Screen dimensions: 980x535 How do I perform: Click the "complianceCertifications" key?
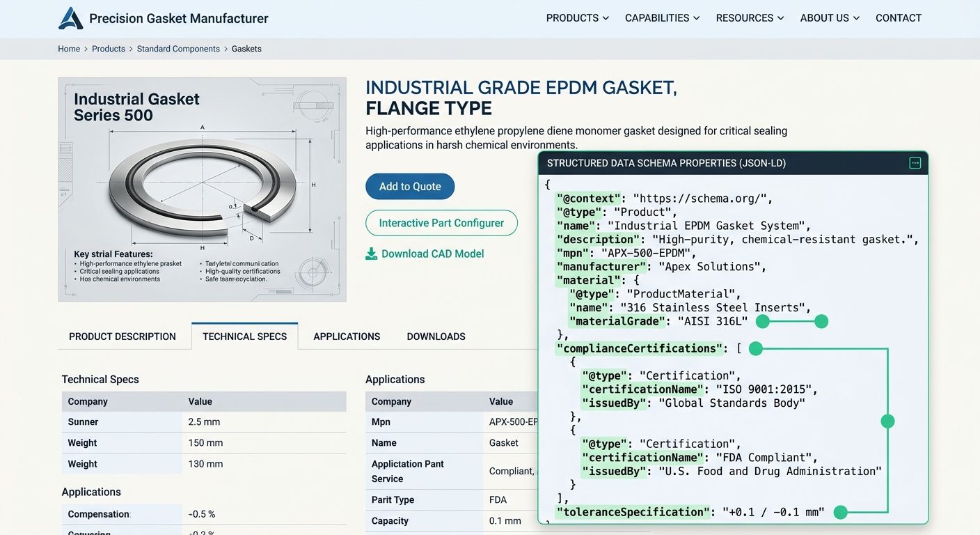point(640,348)
